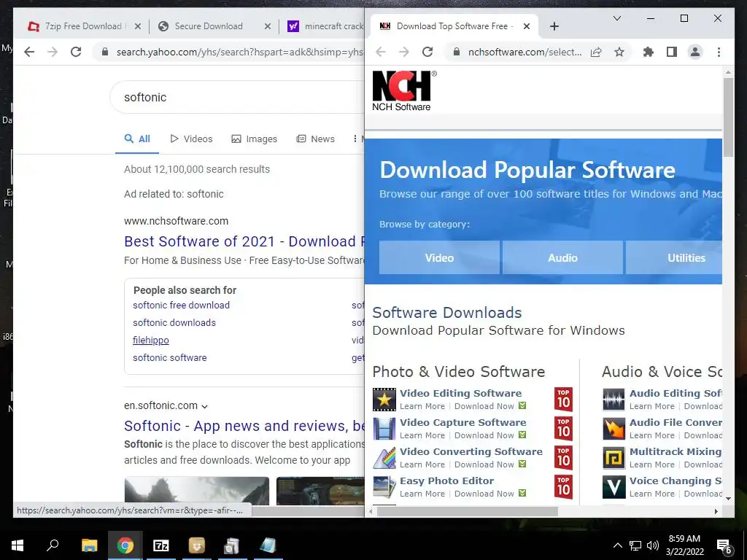The width and height of the screenshot is (747, 560).
Task: Click the Video Converting Software prism icon
Action: pyautogui.click(x=384, y=458)
